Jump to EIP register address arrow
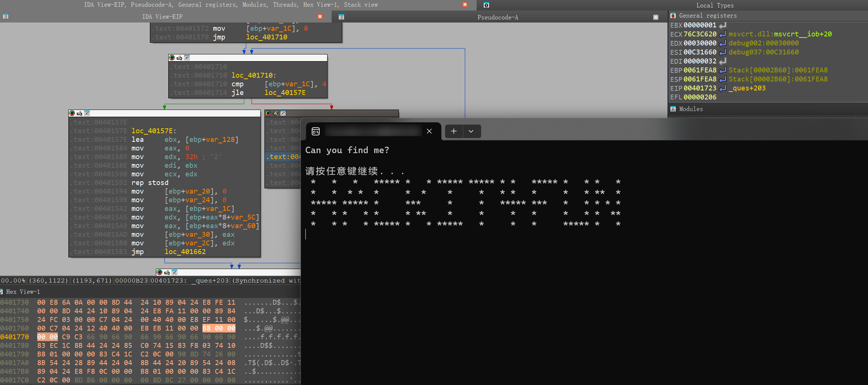Viewport: 868px width, 385px height. click(x=723, y=88)
